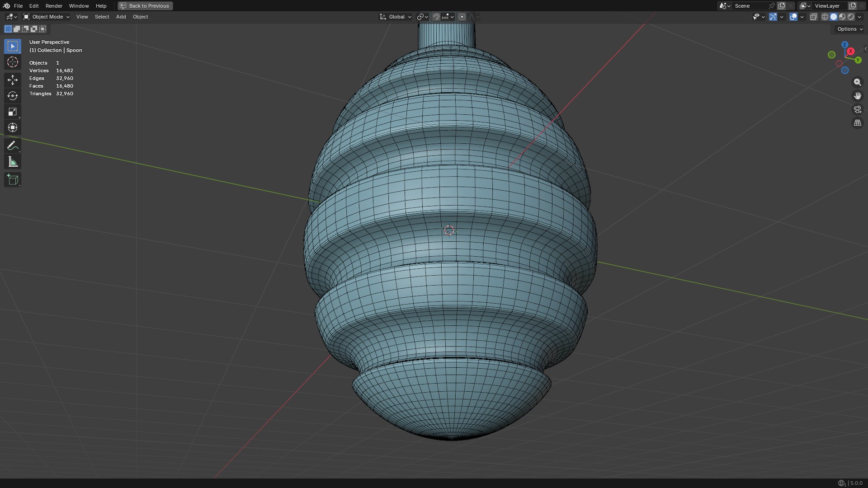
Task: Open the editor type dropdown
Action: [11, 17]
